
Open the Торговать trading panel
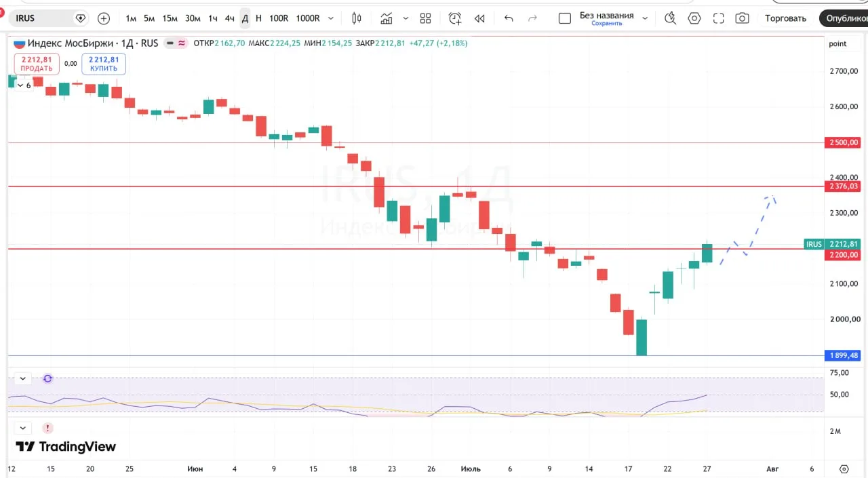(x=785, y=18)
